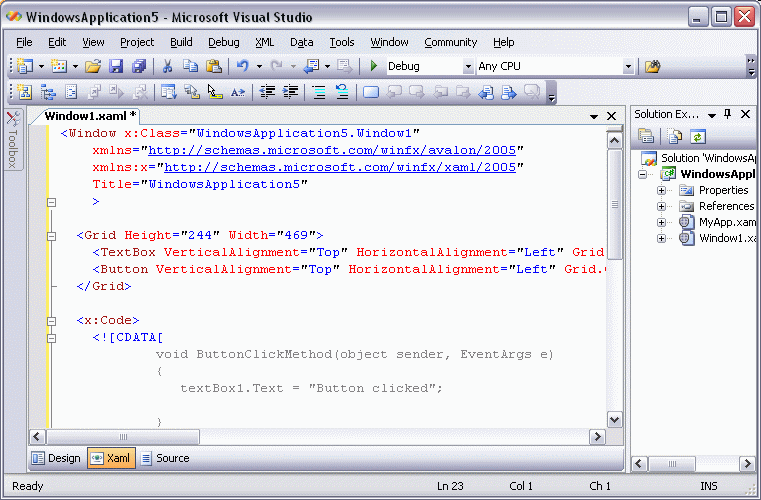761x500 pixels.
Task: Open Solution Explorer window position dropdown
Action: (x=712, y=115)
